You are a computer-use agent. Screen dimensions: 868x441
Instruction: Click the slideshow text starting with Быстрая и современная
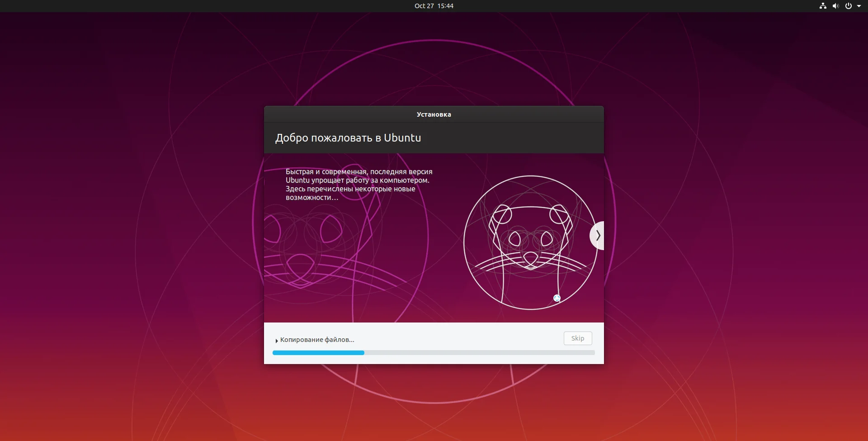click(x=359, y=185)
